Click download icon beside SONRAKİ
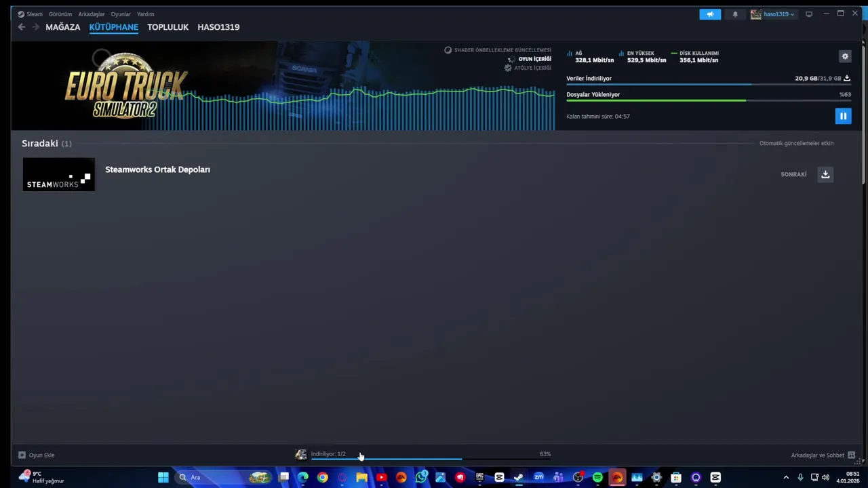This screenshot has height=488, width=868. tap(825, 174)
